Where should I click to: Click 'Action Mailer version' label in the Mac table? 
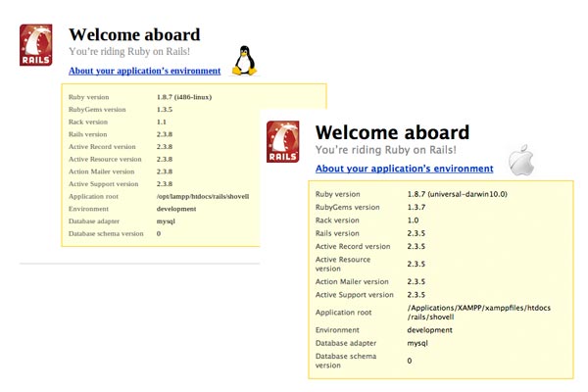[x=352, y=281]
